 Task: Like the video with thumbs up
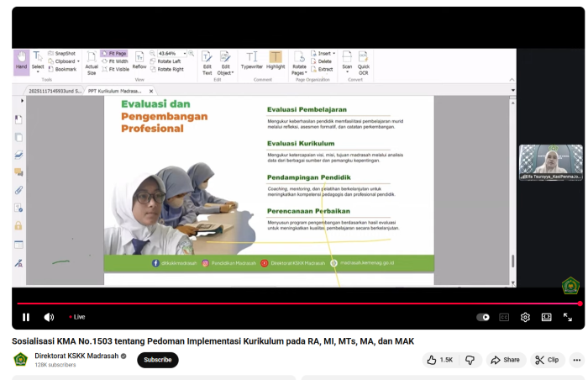click(440, 360)
